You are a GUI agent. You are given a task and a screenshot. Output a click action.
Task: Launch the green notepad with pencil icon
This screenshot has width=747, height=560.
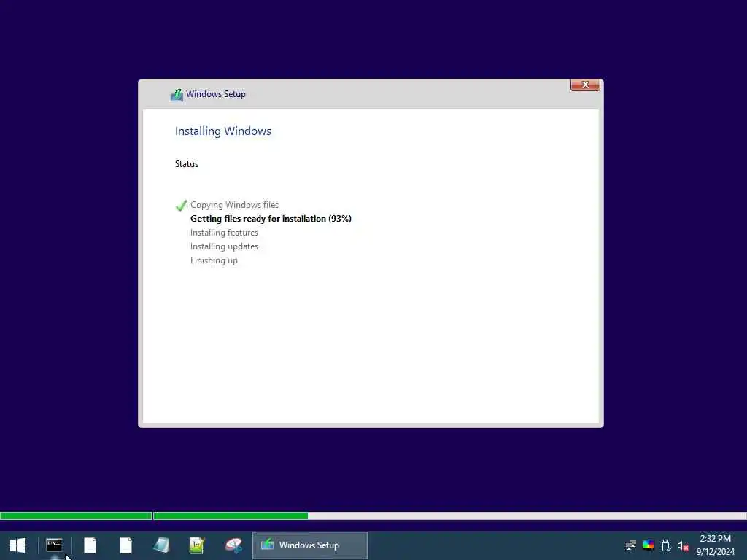197,545
